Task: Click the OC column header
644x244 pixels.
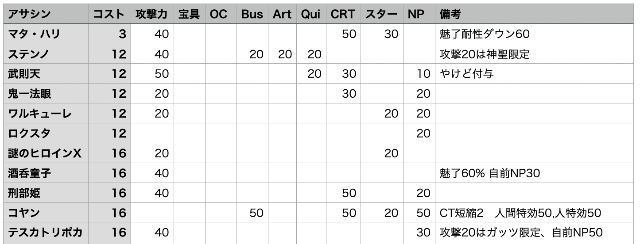Action: [219, 14]
